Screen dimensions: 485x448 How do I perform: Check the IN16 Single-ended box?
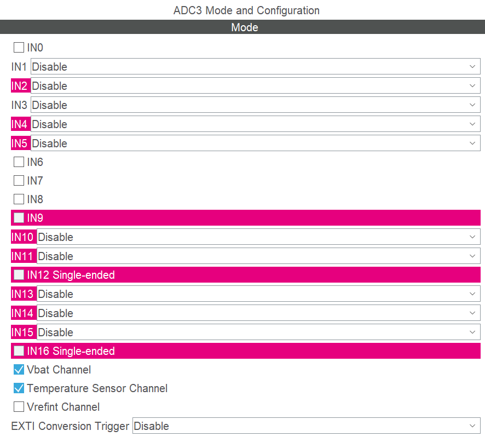(19, 351)
